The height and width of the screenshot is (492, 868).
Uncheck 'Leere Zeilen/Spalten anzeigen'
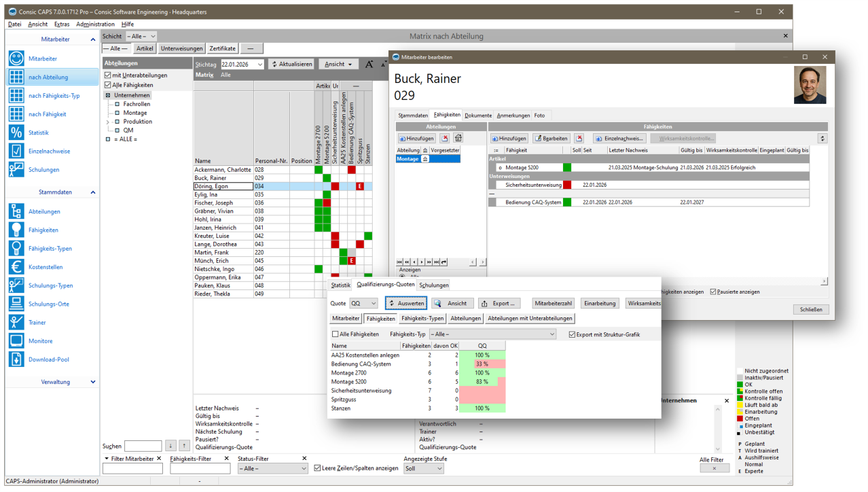(317, 468)
